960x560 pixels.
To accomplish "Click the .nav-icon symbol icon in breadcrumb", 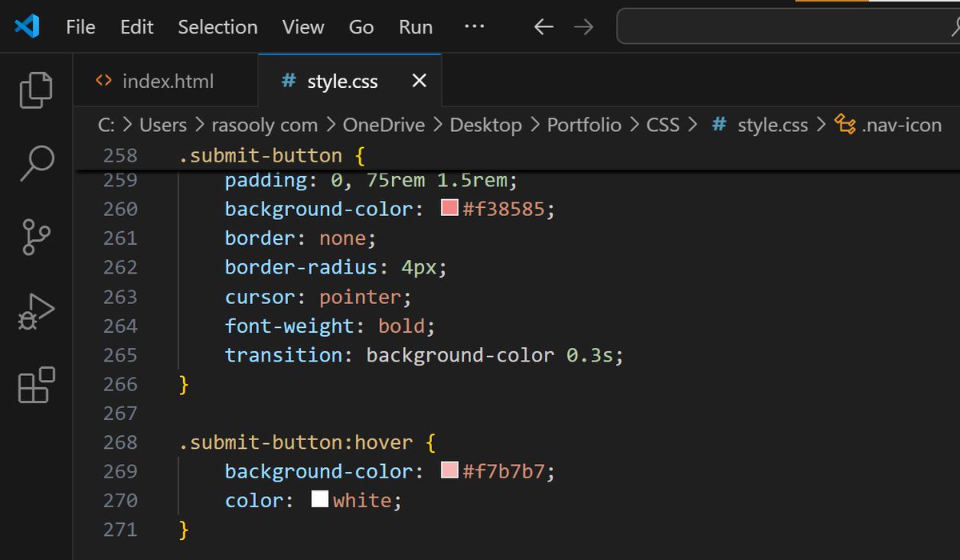I will pos(845,125).
